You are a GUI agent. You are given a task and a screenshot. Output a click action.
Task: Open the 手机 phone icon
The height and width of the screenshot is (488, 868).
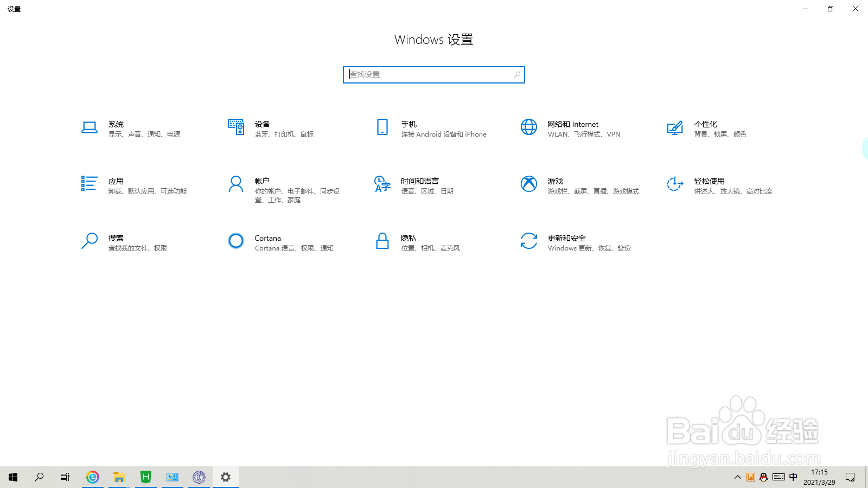(382, 127)
